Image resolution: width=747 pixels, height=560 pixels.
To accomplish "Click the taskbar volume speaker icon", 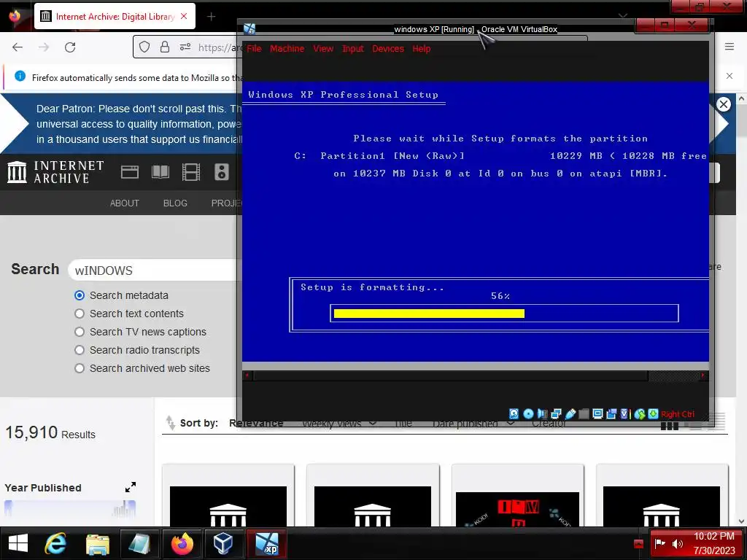I will click(x=677, y=543).
